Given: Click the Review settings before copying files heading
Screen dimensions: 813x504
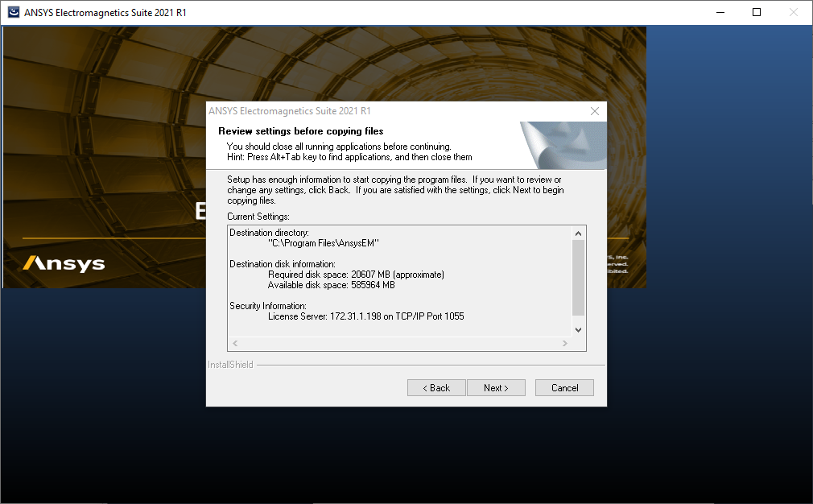Looking at the screenshot, I should tap(301, 131).
